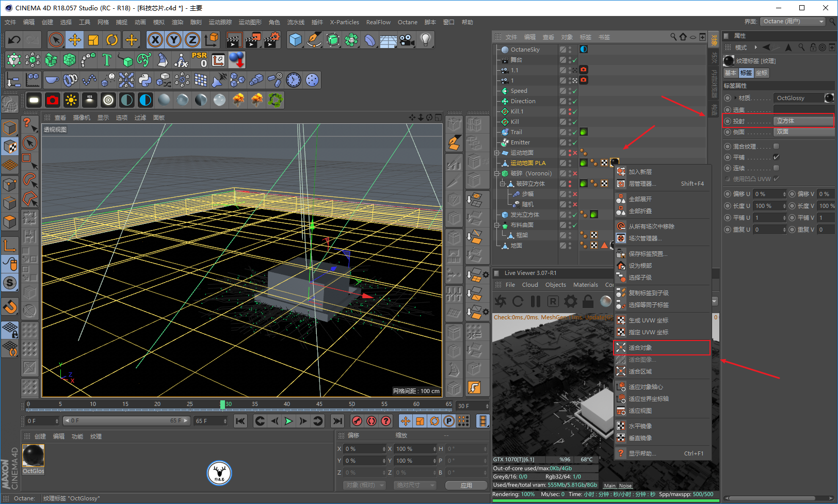Switch to the 坐标 attribute tab
838x504 pixels.
762,73
